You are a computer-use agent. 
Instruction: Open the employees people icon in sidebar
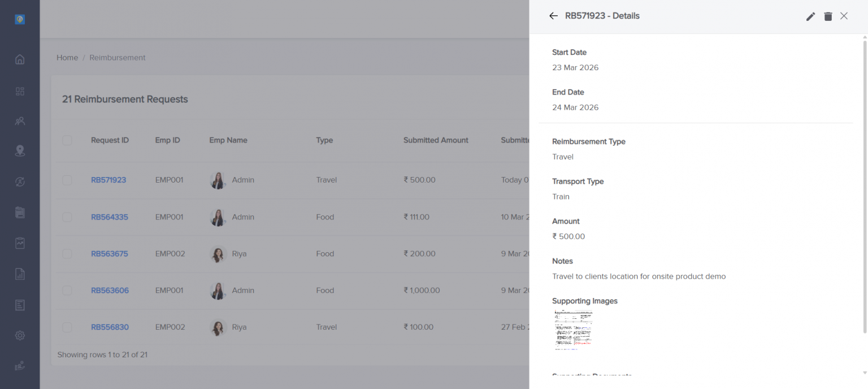tap(20, 121)
